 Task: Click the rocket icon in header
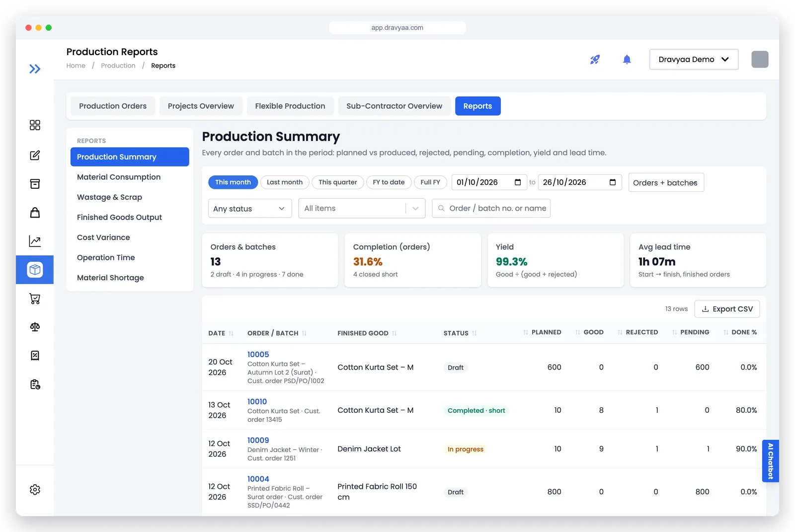point(595,60)
